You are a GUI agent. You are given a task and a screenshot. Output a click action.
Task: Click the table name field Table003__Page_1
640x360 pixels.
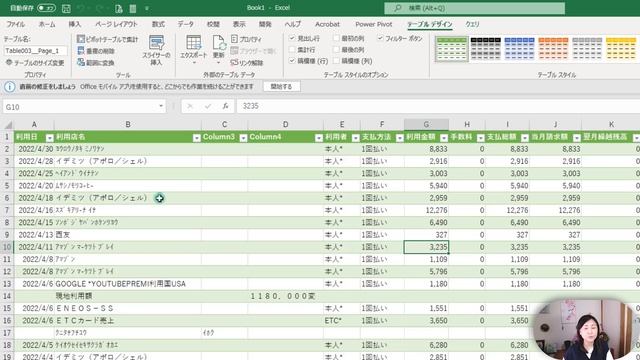(36, 51)
